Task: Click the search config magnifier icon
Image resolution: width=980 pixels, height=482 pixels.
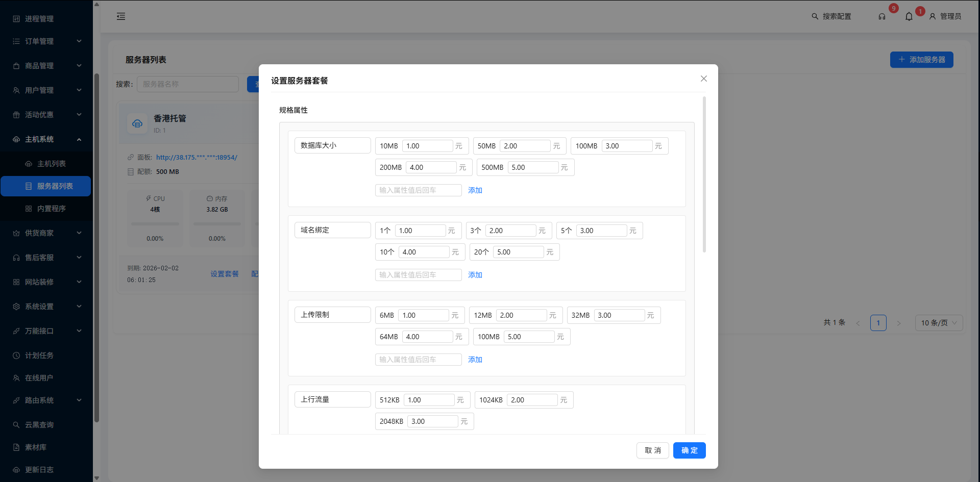Action: click(815, 16)
